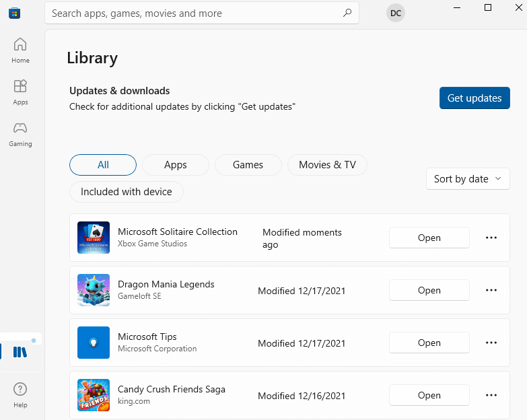Click the Microsoft Tips title text
This screenshot has height=420, width=527.
pyautogui.click(x=147, y=337)
